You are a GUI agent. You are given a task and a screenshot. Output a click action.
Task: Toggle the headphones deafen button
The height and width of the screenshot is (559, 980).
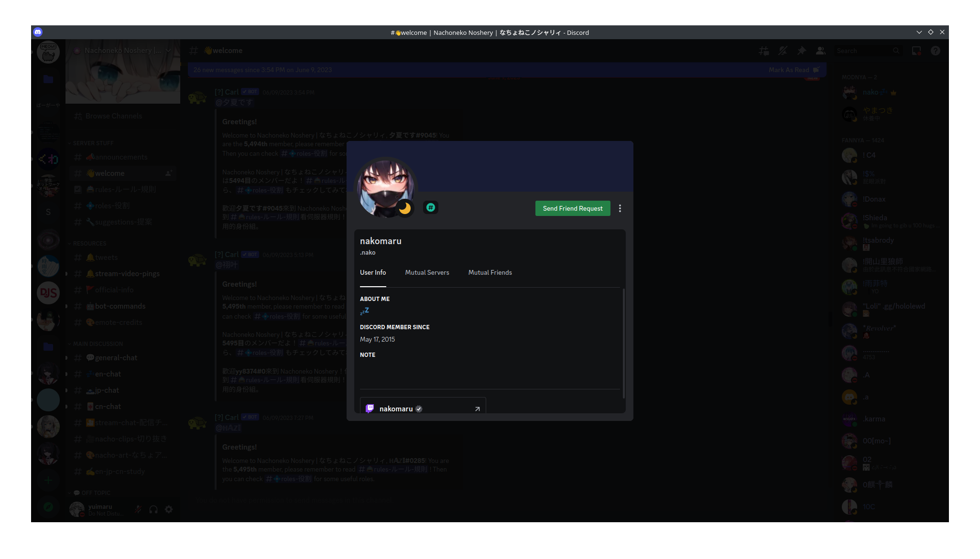pos(153,509)
